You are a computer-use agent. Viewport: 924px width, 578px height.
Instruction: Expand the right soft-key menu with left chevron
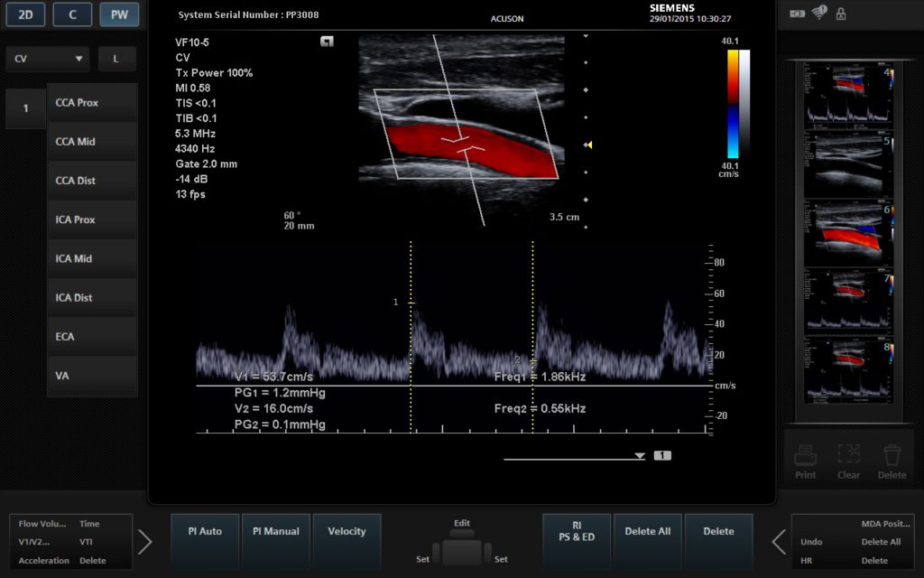[x=779, y=542]
